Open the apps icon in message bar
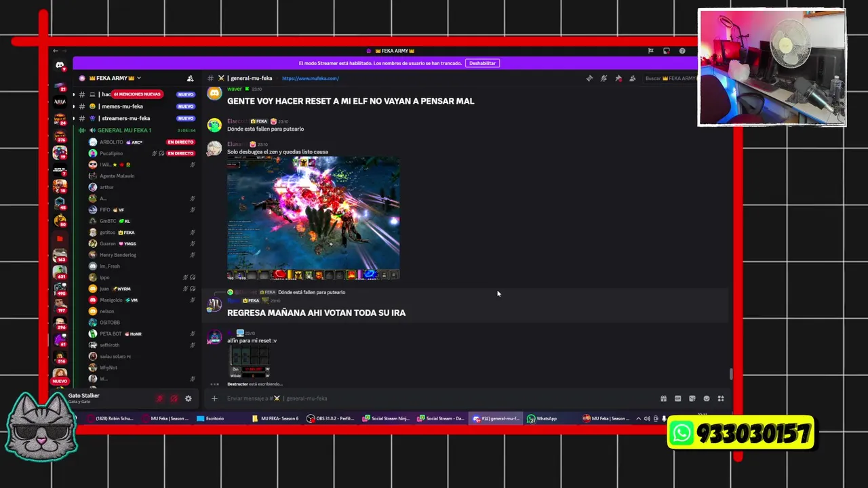The height and width of the screenshot is (488, 868). point(721,399)
